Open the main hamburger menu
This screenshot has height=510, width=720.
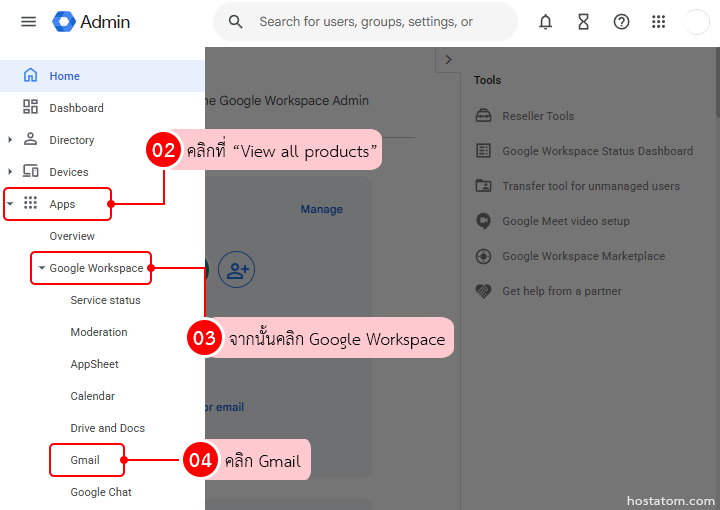click(28, 22)
